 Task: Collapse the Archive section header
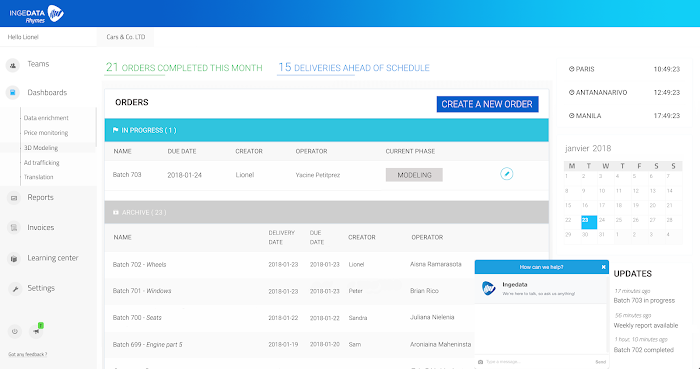(x=326, y=212)
